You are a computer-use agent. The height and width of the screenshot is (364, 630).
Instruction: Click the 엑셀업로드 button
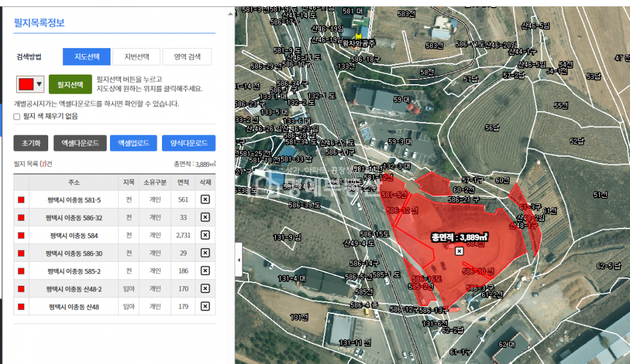click(x=134, y=143)
